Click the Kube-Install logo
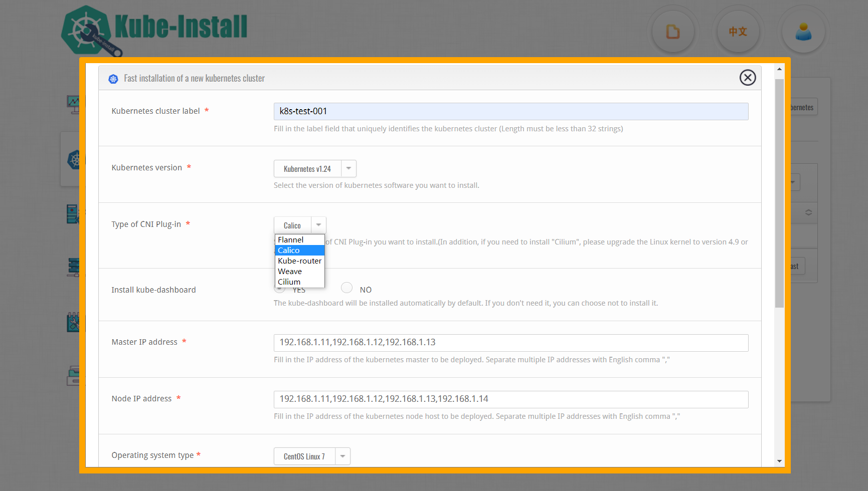 (154, 31)
